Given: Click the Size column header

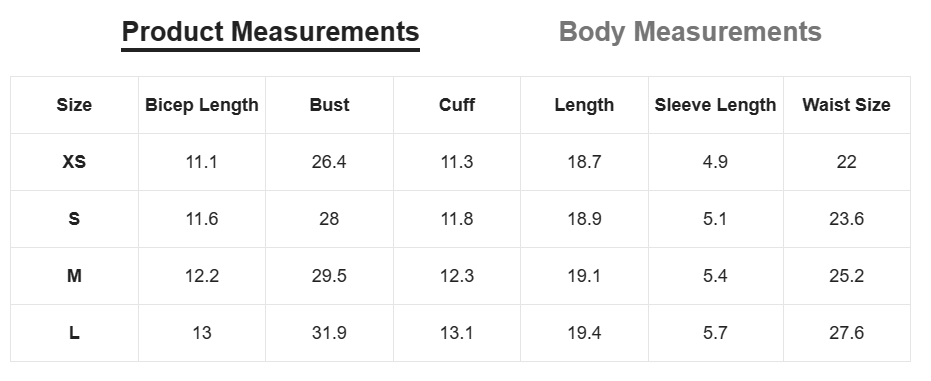Looking at the screenshot, I should 74,105.
